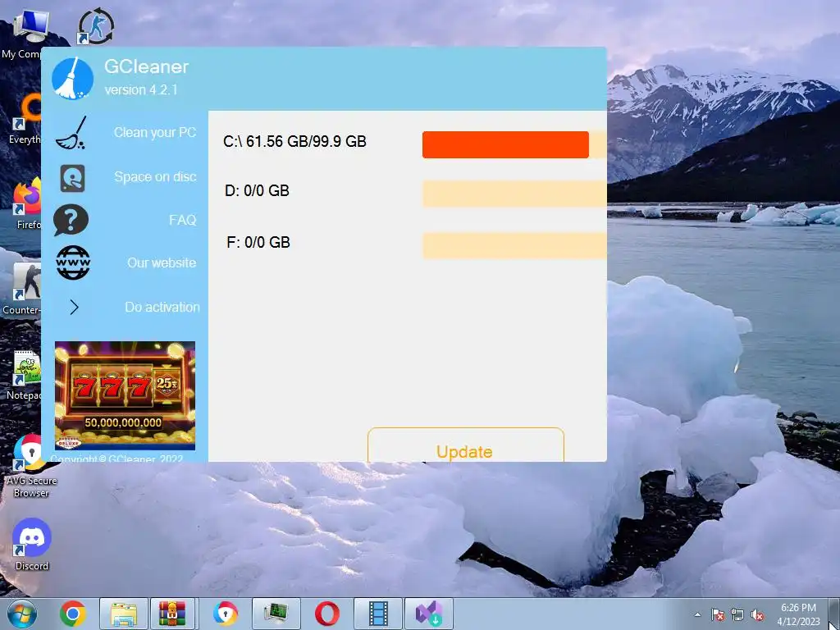
Task: Click the GCleaner title text
Action: tap(146, 66)
